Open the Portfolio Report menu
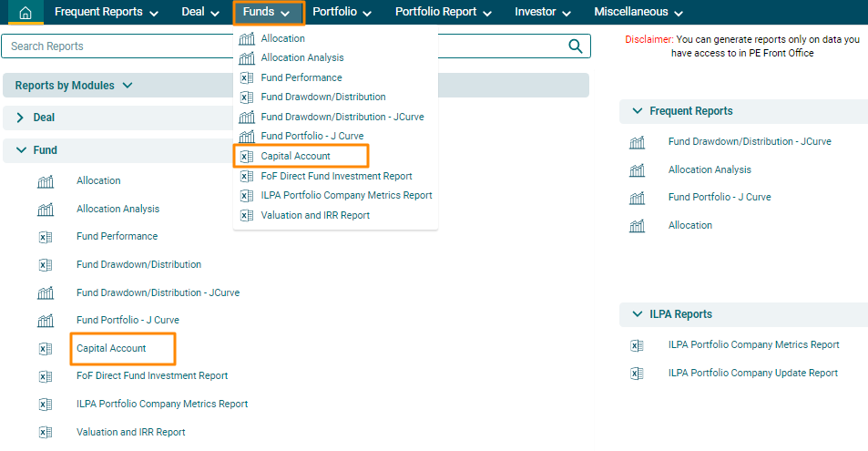Screen dimensions: 868x451 coord(443,13)
